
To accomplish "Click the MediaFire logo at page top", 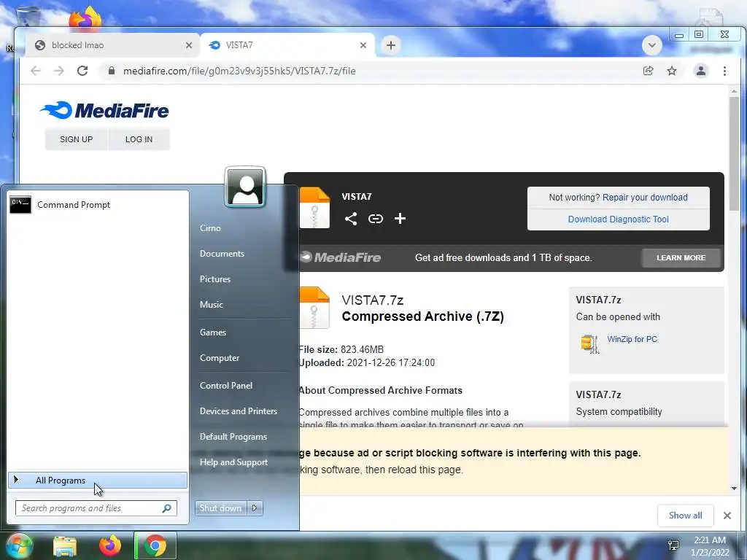I will (104, 111).
